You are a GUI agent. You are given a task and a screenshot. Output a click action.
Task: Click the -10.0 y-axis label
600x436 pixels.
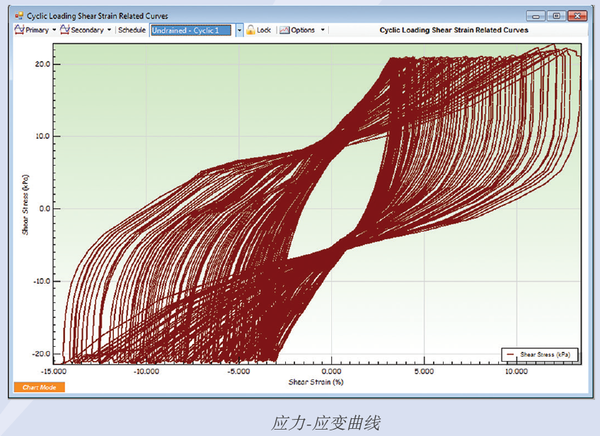coord(41,281)
